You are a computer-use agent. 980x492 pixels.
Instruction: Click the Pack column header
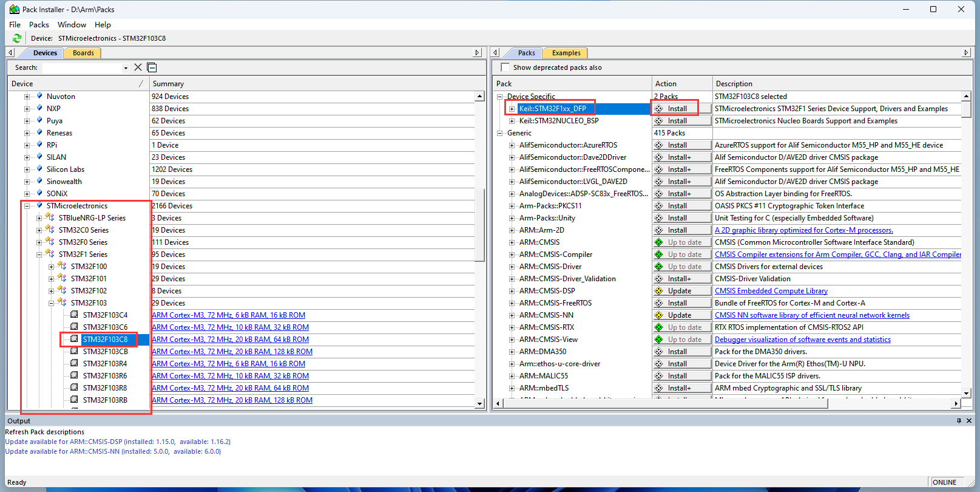572,84
